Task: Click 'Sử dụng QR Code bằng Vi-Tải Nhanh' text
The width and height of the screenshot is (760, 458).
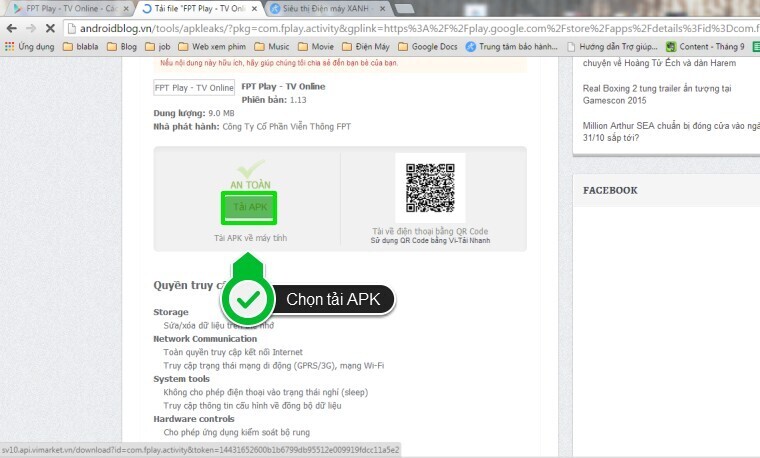Action: [430, 240]
